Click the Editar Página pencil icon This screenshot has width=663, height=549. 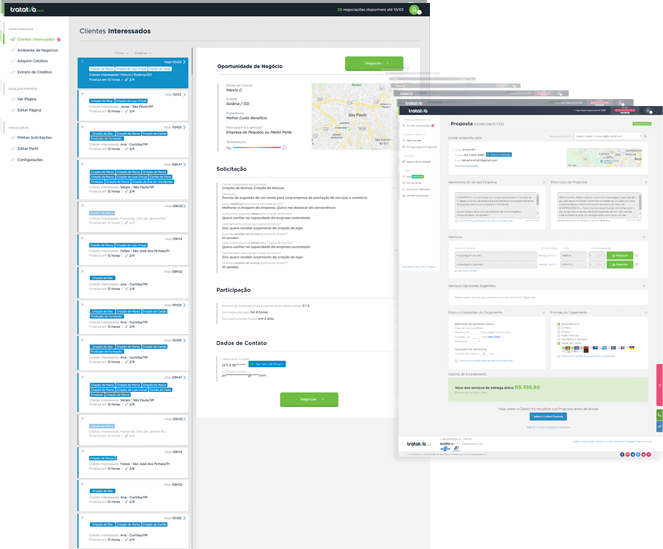pyautogui.click(x=13, y=108)
